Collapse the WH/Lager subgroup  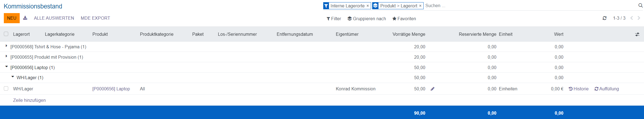(13, 77)
